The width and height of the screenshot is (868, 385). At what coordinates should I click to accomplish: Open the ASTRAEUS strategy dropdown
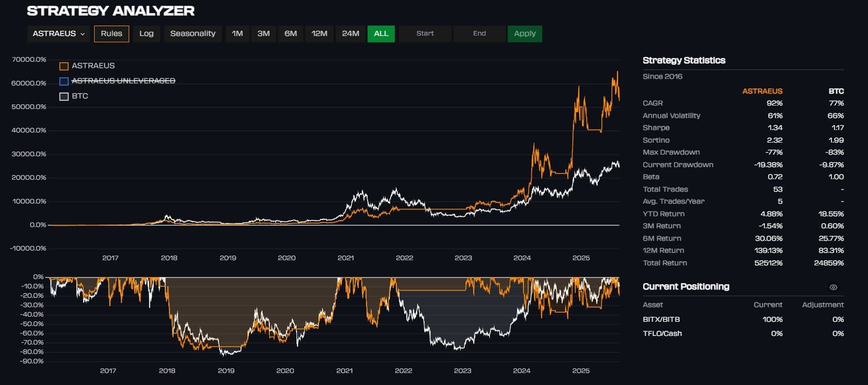coord(58,33)
